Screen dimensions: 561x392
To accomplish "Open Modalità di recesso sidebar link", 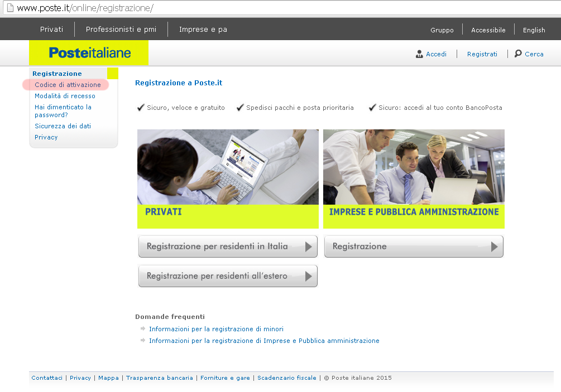I will pos(65,96).
